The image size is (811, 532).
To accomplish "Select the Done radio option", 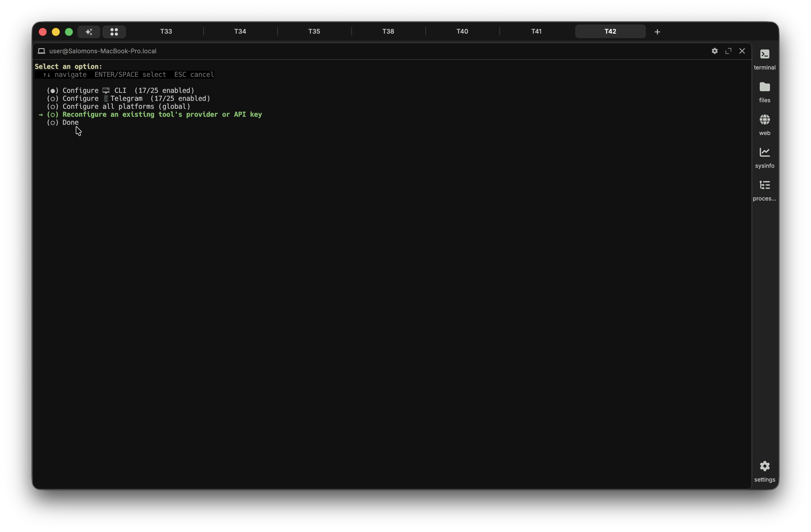I will coord(63,122).
